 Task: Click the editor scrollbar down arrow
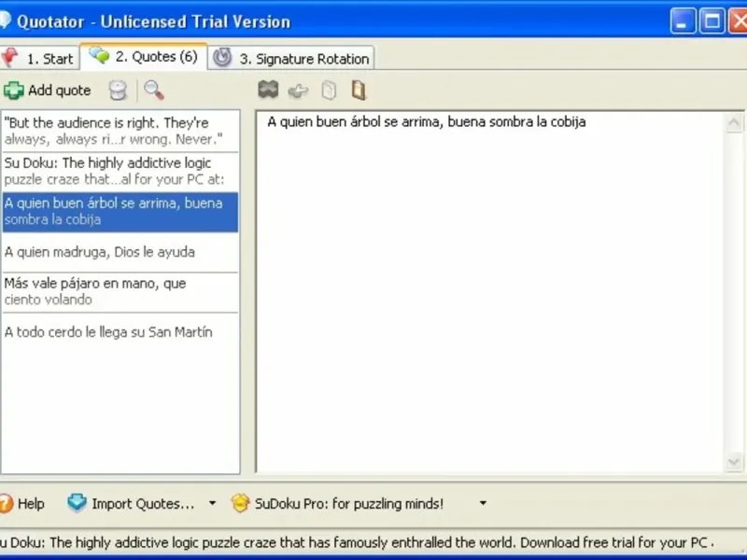[734, 462]
